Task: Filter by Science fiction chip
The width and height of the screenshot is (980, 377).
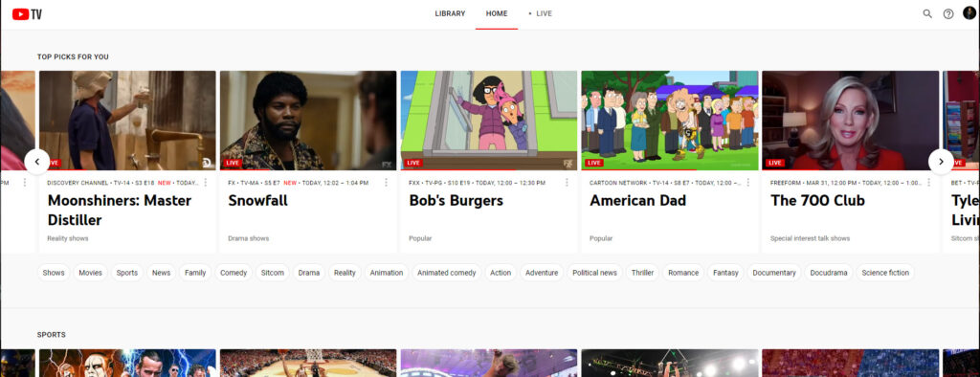Action: [x=885, y=273]
